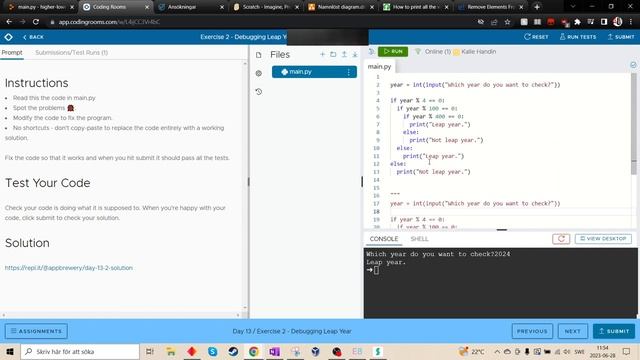
Task: Click the icon left of the RUN button
Action: click(x=371, y=51)
